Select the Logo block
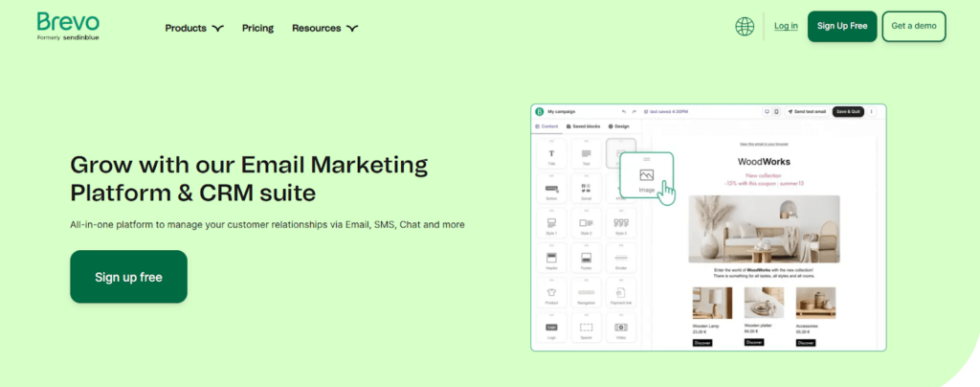The height and width of the screenshot is (387, 980). [551, 329]
